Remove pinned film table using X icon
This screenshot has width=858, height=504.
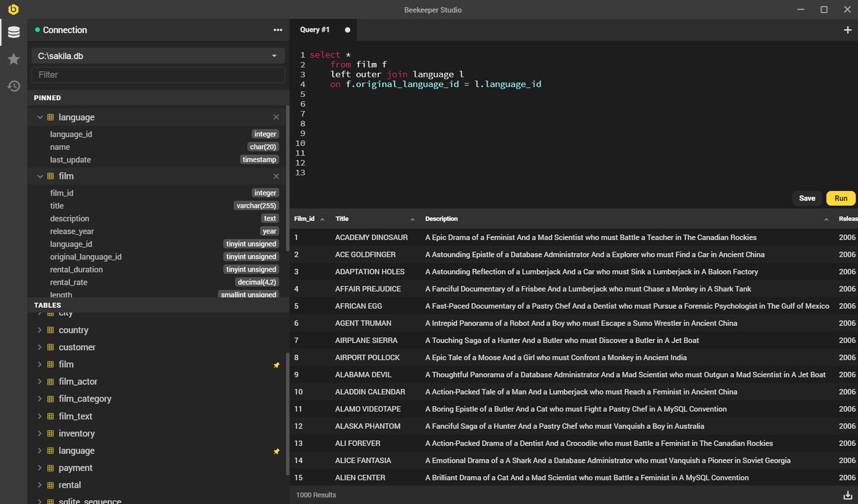[276, 176]
